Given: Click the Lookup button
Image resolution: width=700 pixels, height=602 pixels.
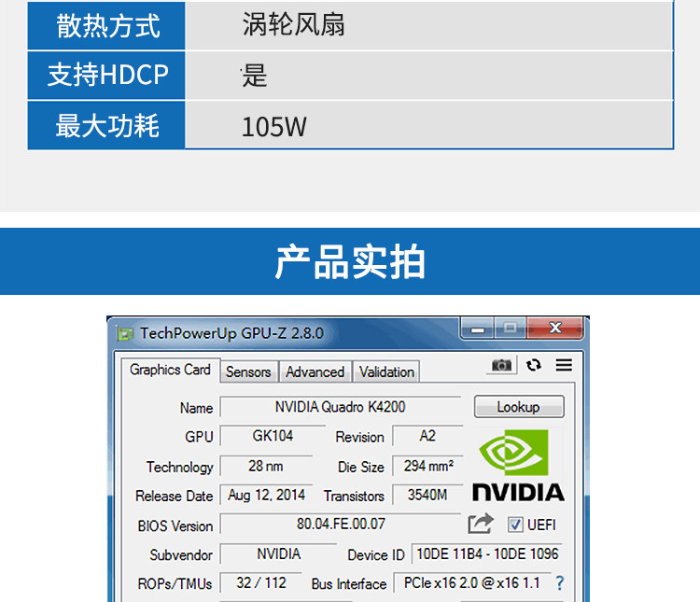Looking at the screenshot, I should [519, 407].
